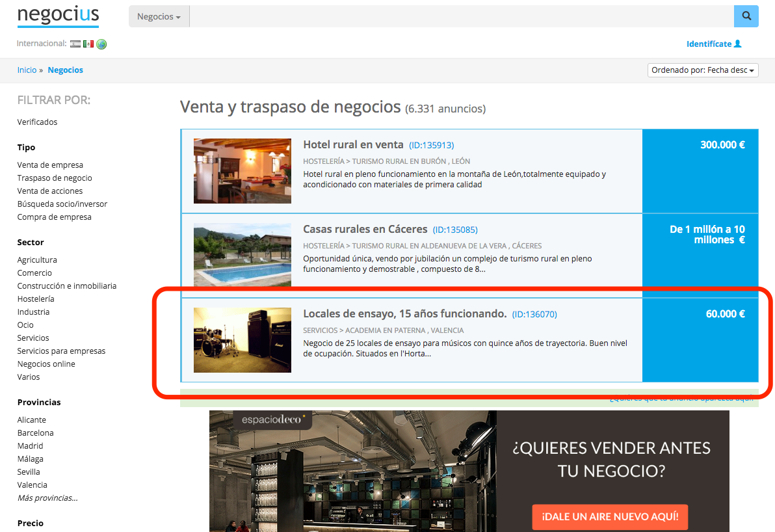
Task: Click the magnifier search button
Action: pos(746,16)
